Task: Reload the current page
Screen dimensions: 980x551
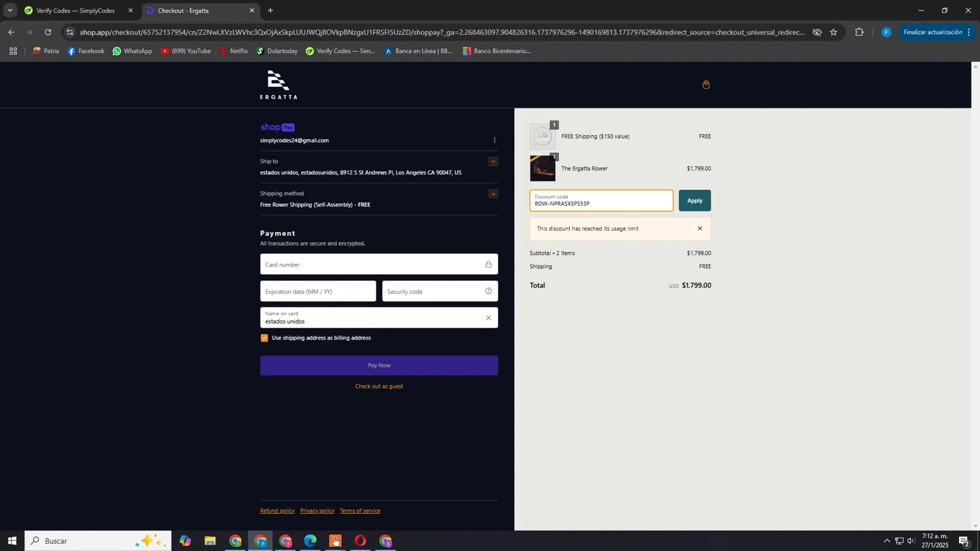Action: (x=48, y=32)
